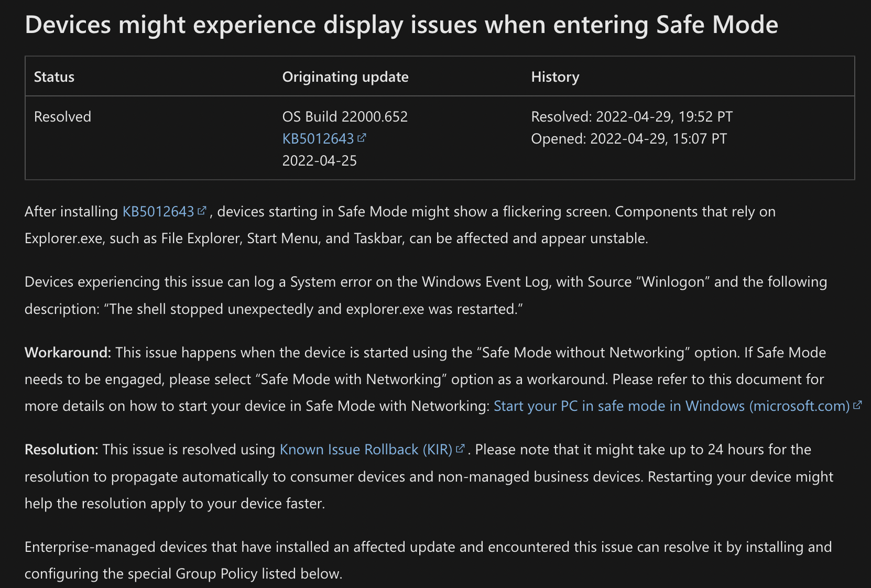The height and width of the screenshot is (588, 871).
Task: Open the KB5012643 link in the Originating update cell
Action: [318, 138]
